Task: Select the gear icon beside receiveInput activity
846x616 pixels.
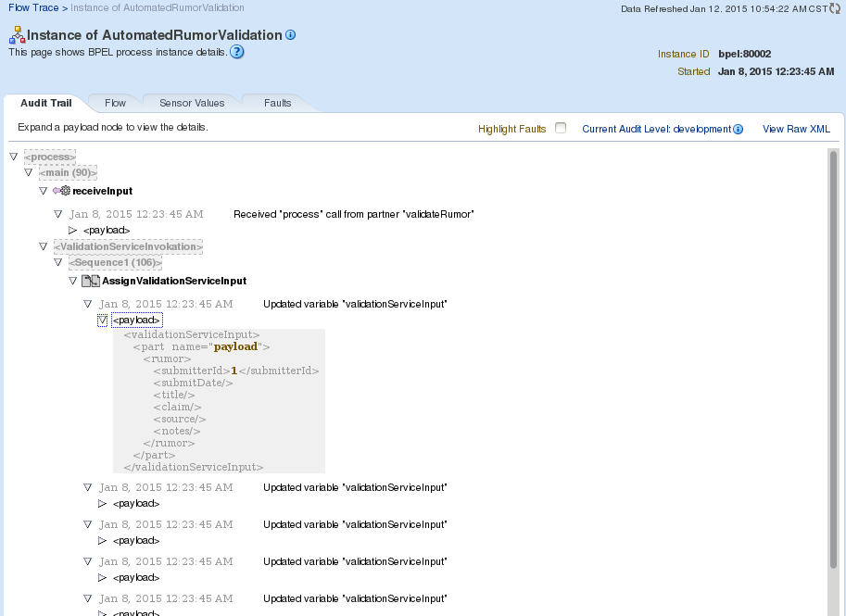Action: point(65,190)
